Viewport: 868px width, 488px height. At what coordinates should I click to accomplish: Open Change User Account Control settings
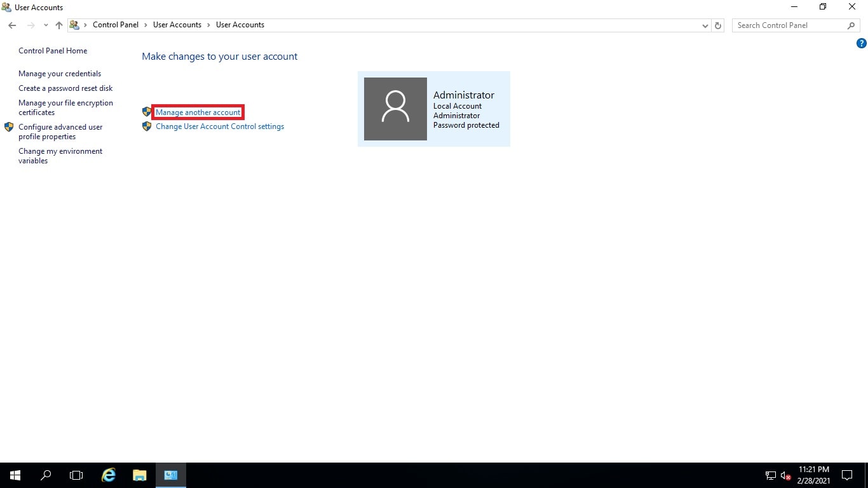[220, 126]
